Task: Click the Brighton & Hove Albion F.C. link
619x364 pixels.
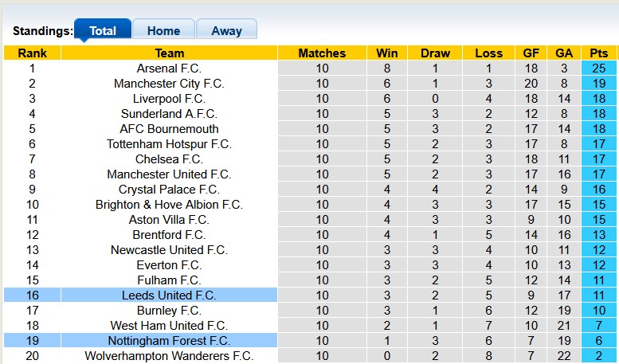Action: 169,205
